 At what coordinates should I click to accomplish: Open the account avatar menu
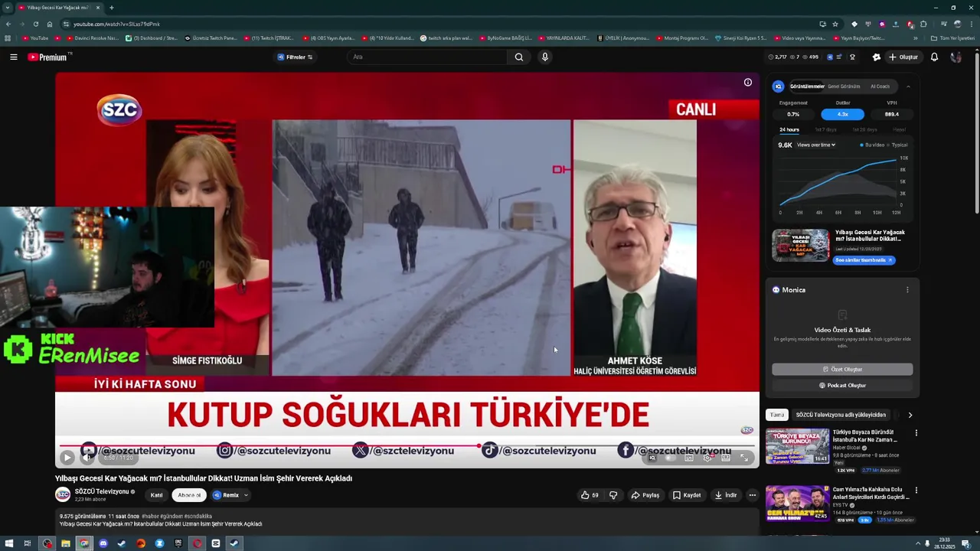[955, 57]
